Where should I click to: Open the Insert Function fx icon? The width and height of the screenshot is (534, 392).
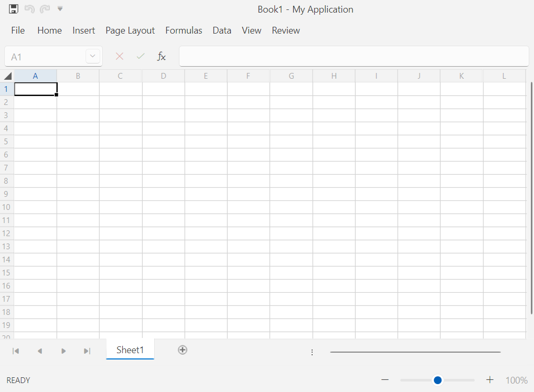click(x=162, y=56)
